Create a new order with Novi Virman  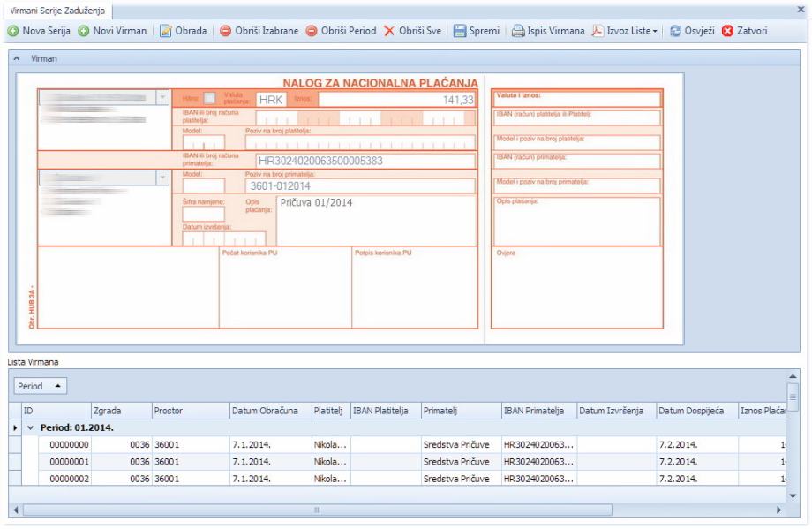pos(112,31)
